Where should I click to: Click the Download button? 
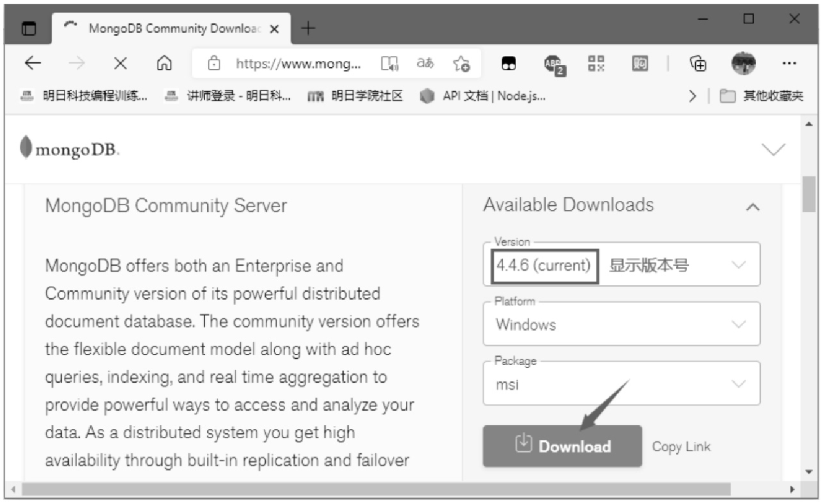pos(562,446)
